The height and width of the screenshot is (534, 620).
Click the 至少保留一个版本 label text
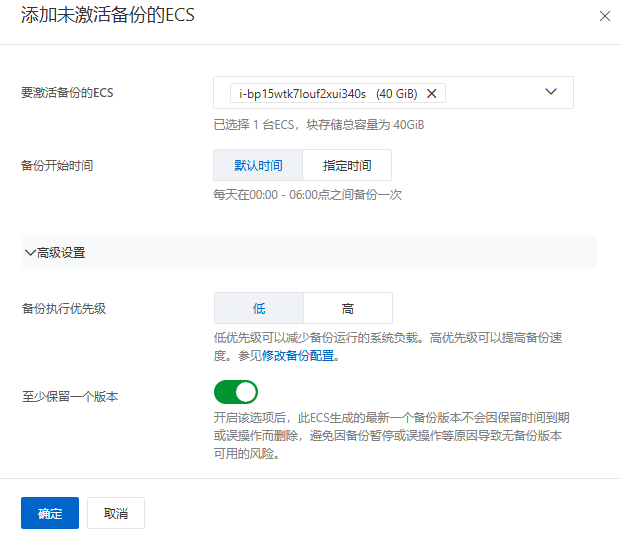(70, 396)
